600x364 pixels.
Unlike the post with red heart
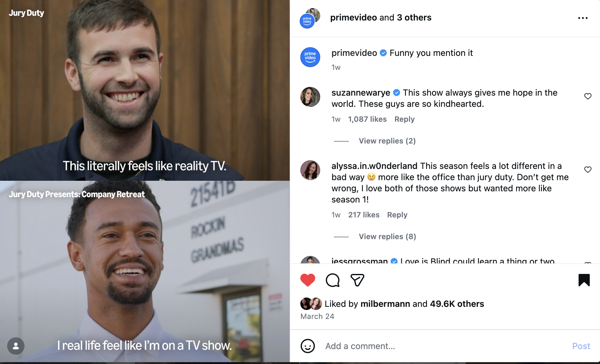[308, 280]
